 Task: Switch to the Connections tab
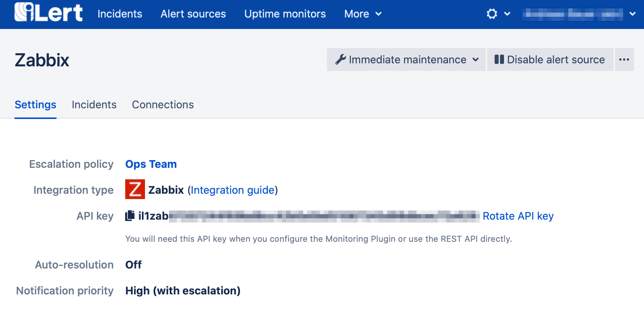(163, 104)
